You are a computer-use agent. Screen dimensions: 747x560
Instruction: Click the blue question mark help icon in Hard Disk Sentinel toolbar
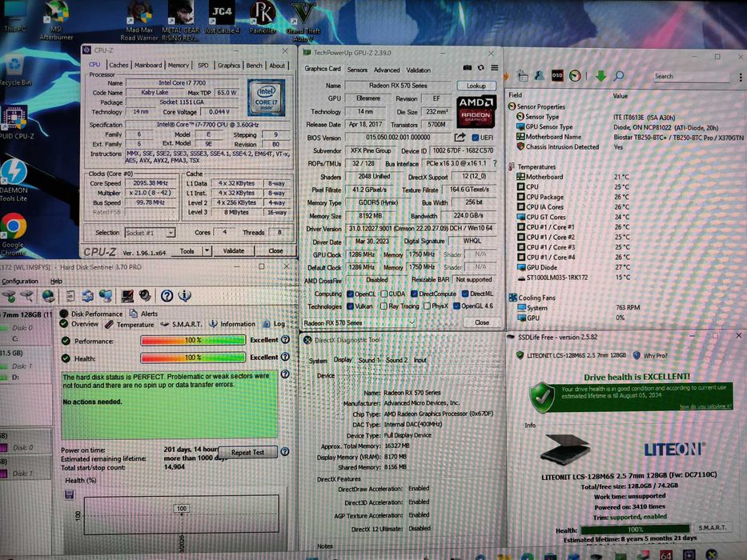167,296
